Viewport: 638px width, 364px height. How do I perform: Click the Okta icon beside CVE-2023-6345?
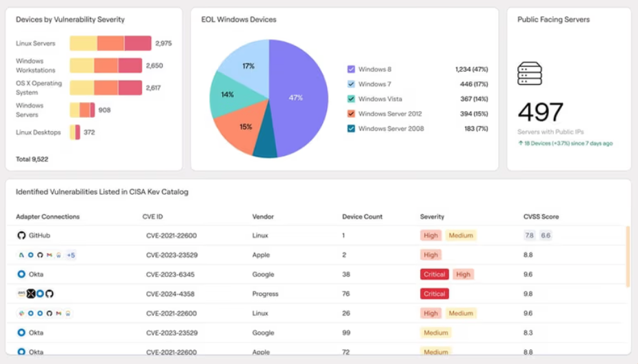click(21, 274)
